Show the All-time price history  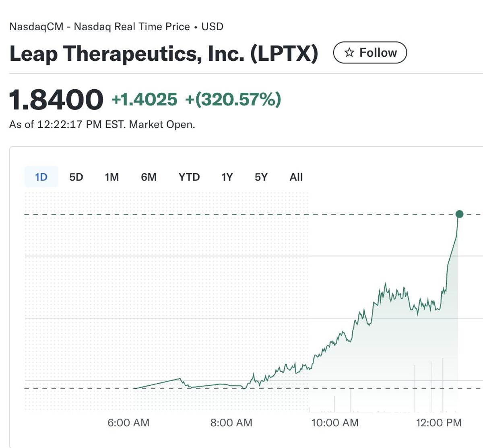click(296, 177)
